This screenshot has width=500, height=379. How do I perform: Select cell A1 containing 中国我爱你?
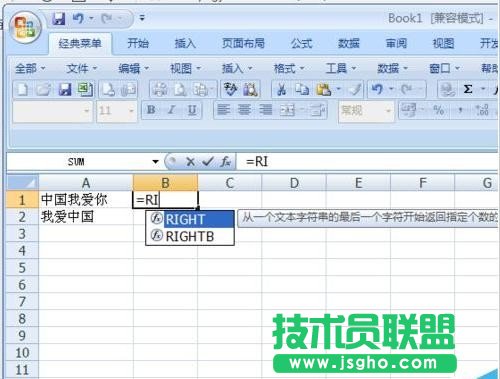(86, 200)
